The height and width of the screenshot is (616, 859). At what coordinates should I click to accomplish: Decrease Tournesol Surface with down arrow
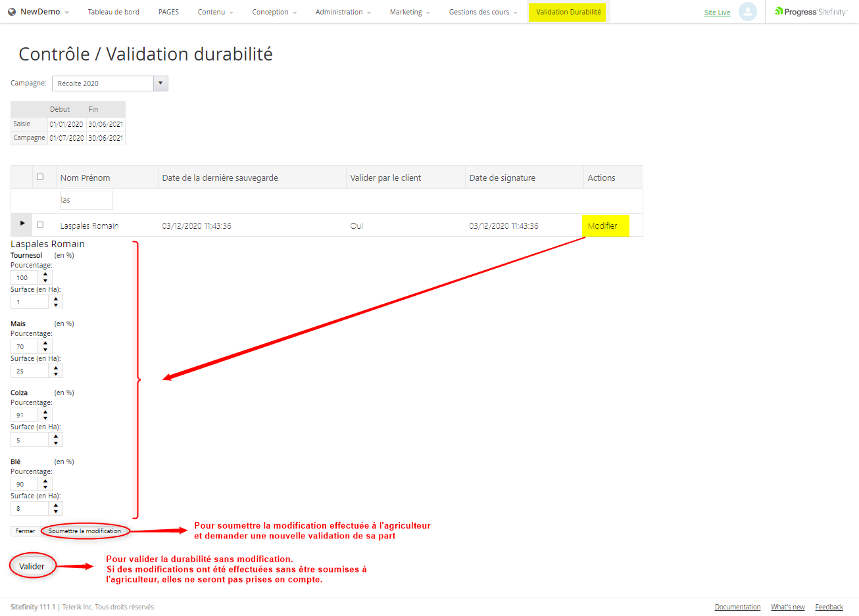(x=56, y=305)
